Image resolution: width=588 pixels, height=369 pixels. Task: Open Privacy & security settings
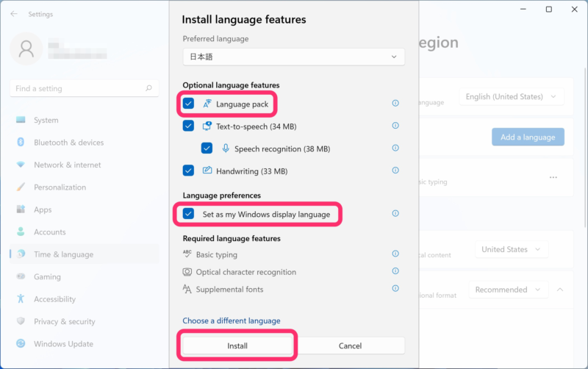85,321
